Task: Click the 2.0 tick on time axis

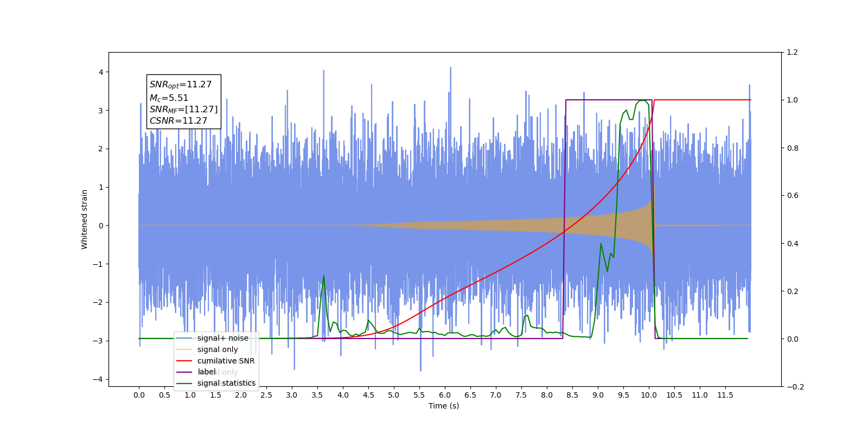Action: [241, 395]
